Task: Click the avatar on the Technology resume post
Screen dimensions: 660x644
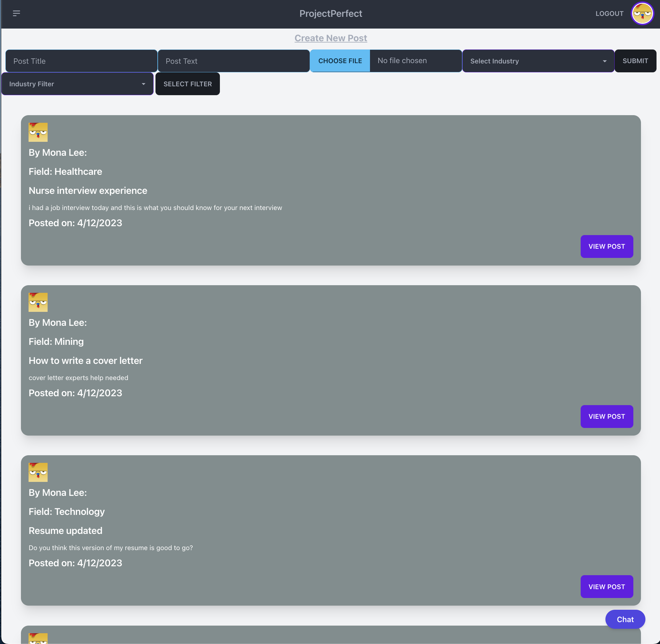Action: (38, 472)
